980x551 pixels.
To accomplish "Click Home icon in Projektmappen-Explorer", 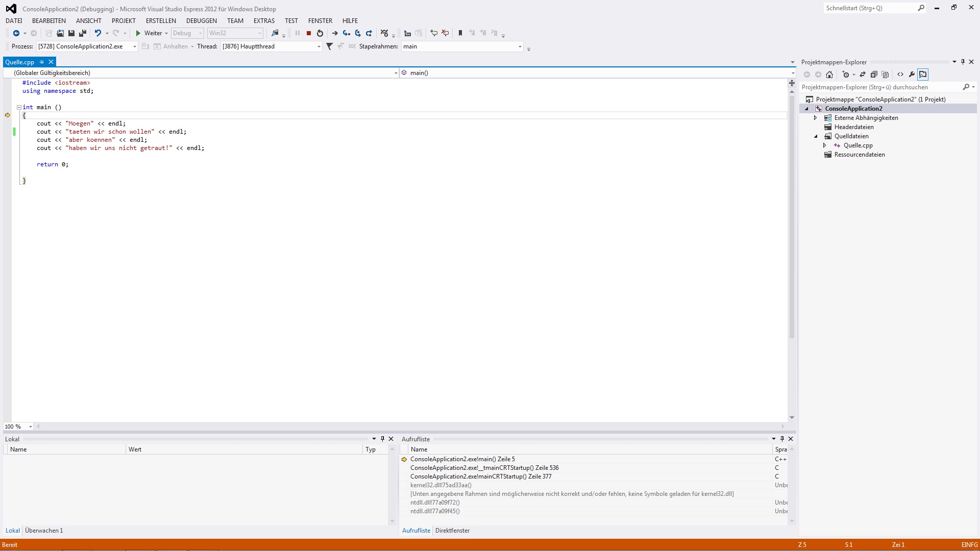I will point(829,74).
